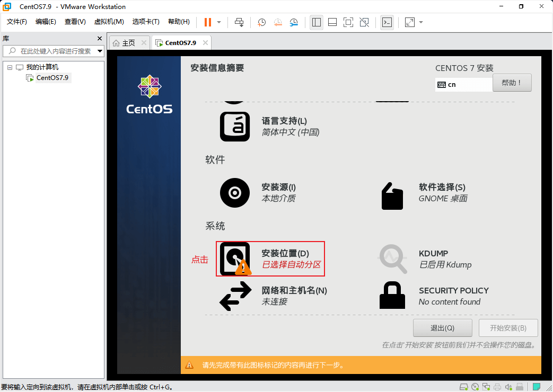This screenshot has height=392, width=553.
Task: Click the 已选择自动分区 status text
Action: [x=291, y=265]
